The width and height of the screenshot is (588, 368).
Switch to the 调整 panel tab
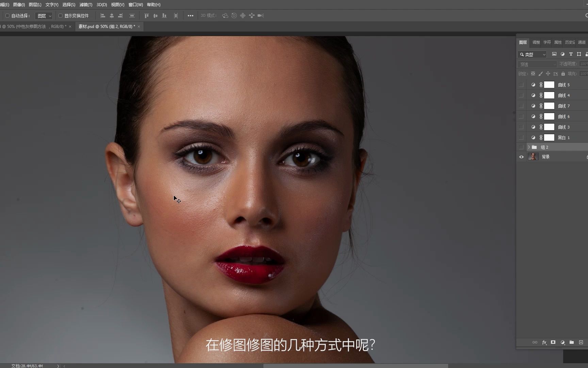pyautogui.click(x=536, y=42)
